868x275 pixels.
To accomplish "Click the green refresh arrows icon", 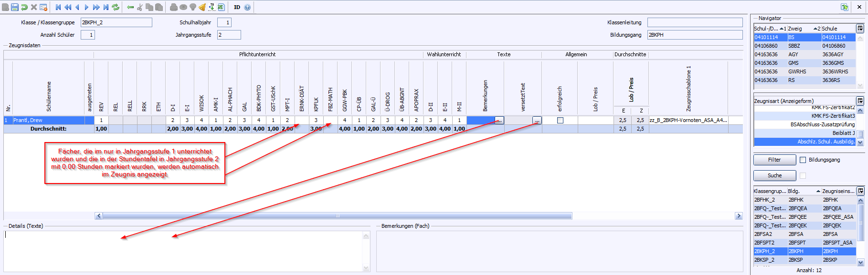I will [116, 7].
